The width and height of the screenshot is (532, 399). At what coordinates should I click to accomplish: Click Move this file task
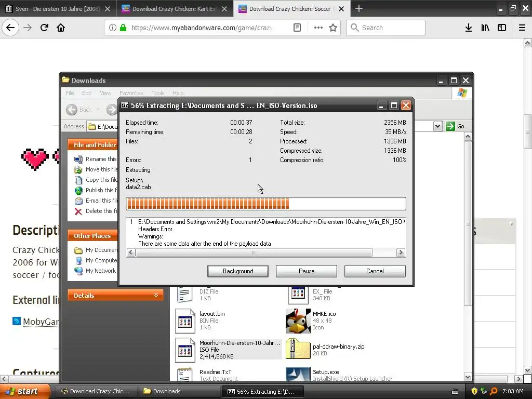(96, 169)
